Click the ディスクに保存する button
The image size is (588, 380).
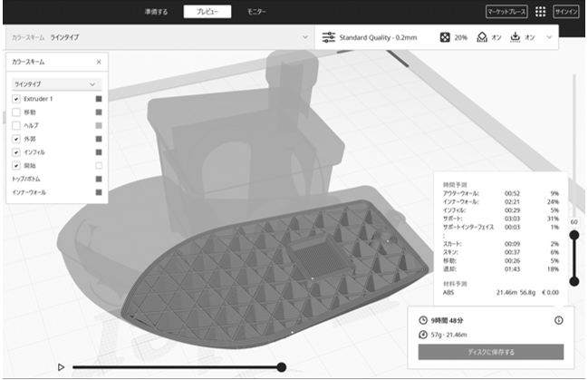(491, 352)
